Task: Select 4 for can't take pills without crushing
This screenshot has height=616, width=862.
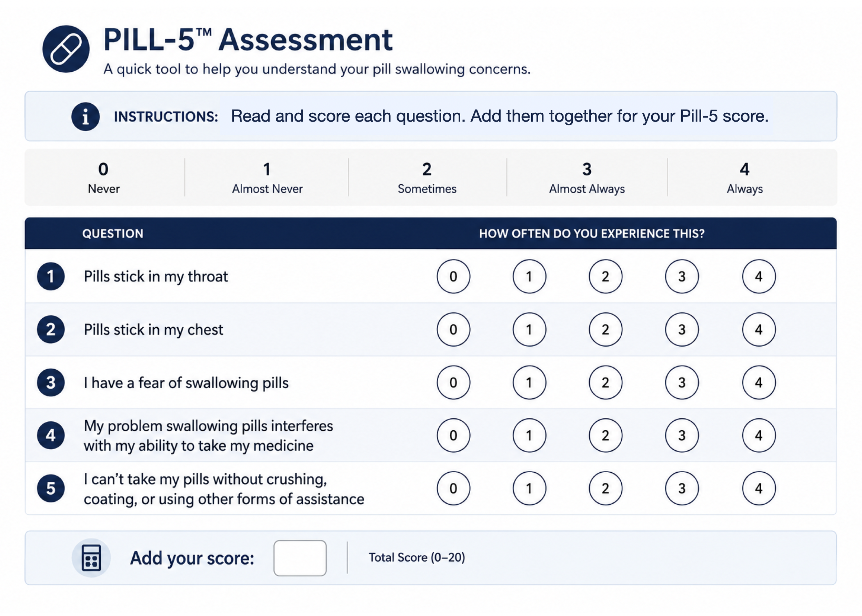Action: click(x=759, y=488)
